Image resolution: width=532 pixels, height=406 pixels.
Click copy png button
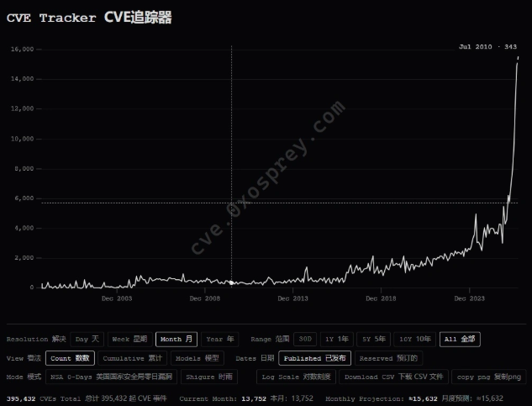(x=489, y=377)
